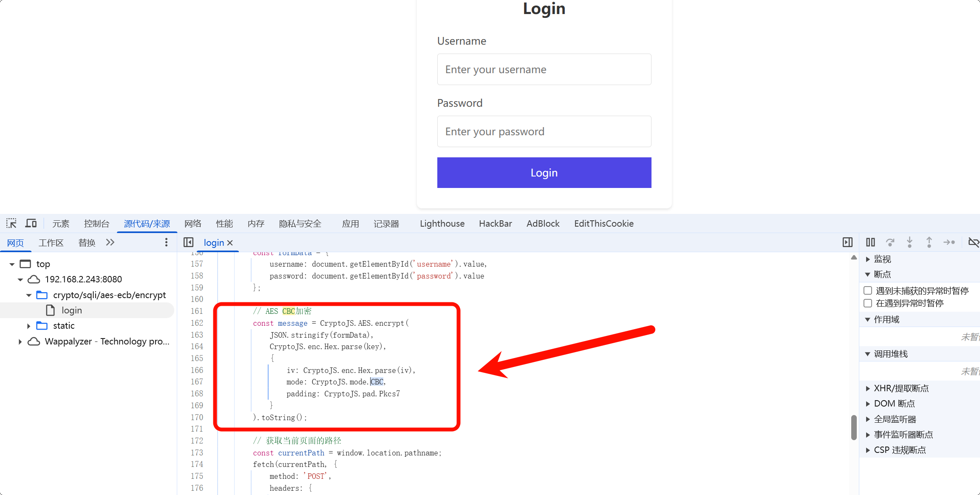Expand the Wappalyzer tree node
The image size is (980, 495).
[x=20, y=341]
